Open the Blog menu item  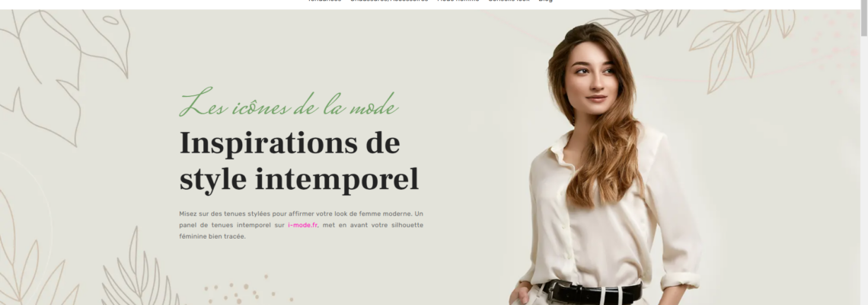tap(545, 1)
